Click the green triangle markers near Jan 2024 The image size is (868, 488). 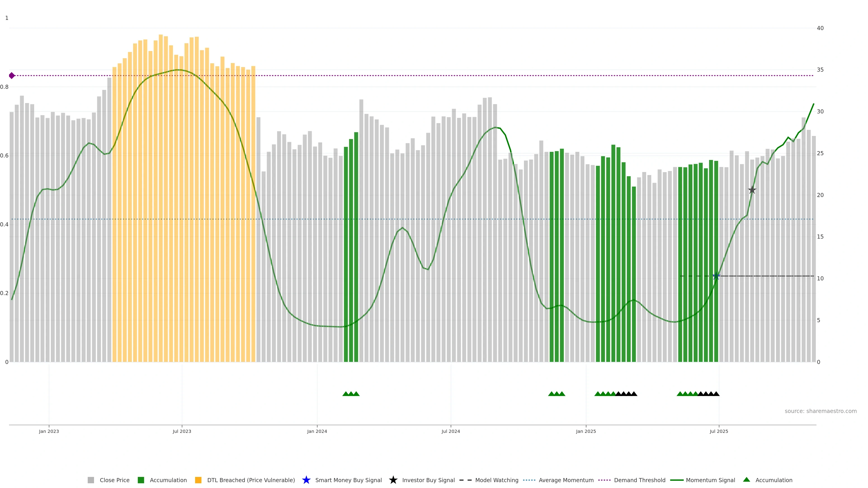coord(351,394)
